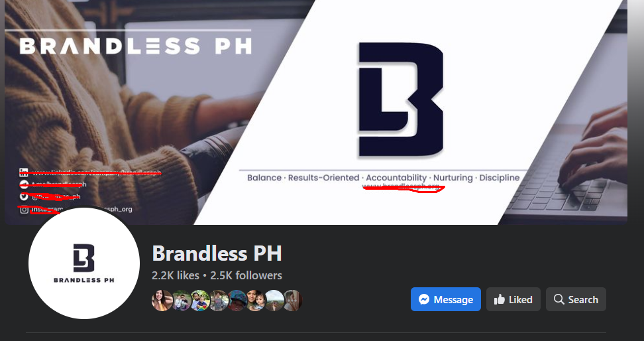Click the LinkedIn icon on the cover
Image resolution: width=644 pixels, height=341 pixels.
tap(24, 172)
